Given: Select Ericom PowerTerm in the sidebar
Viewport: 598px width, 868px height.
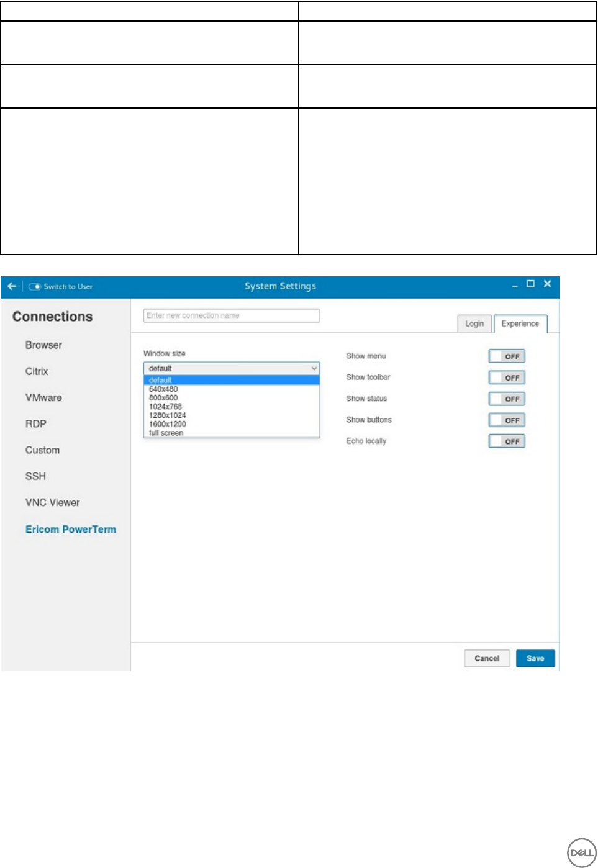Looking at the screenshot, I should point(71,530).
